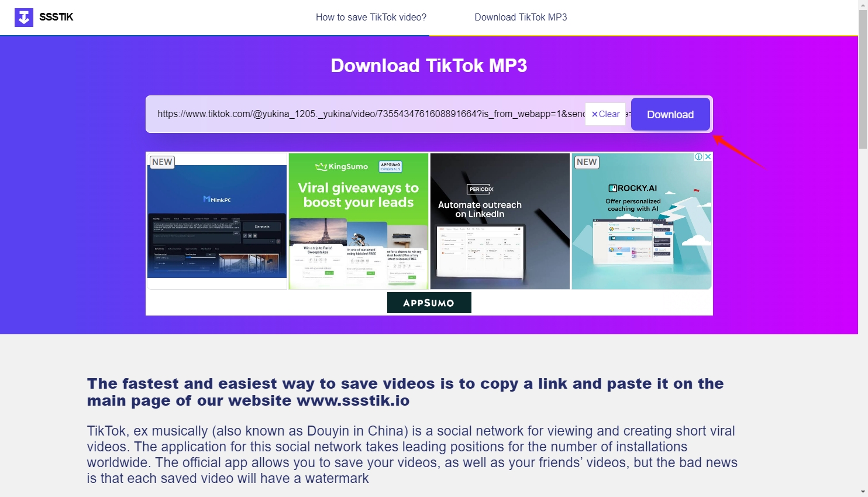Click the ad info icon

(698, 157)
